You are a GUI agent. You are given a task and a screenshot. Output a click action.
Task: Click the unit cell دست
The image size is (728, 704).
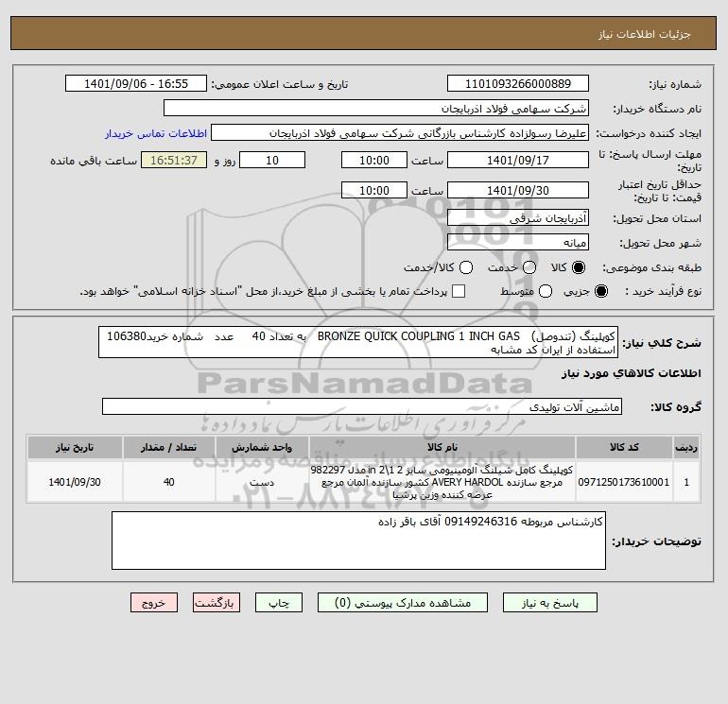click(262, 482)
